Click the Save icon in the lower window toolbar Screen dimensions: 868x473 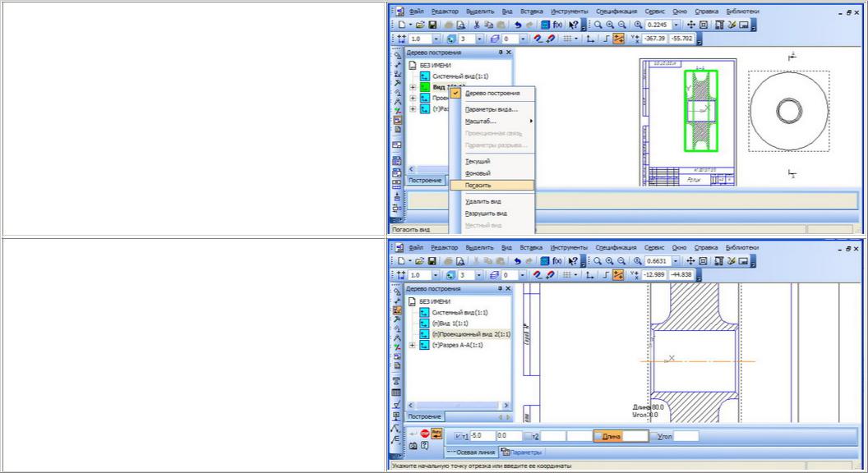(432, 261)
